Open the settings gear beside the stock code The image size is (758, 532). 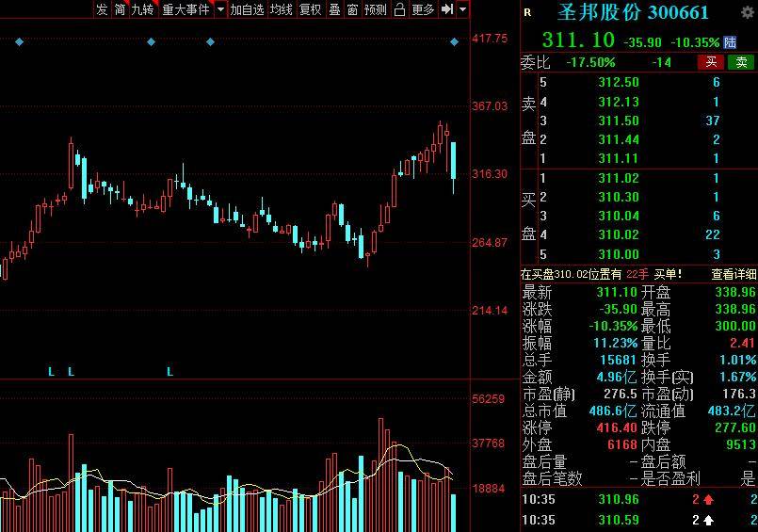tap(748, 12)
